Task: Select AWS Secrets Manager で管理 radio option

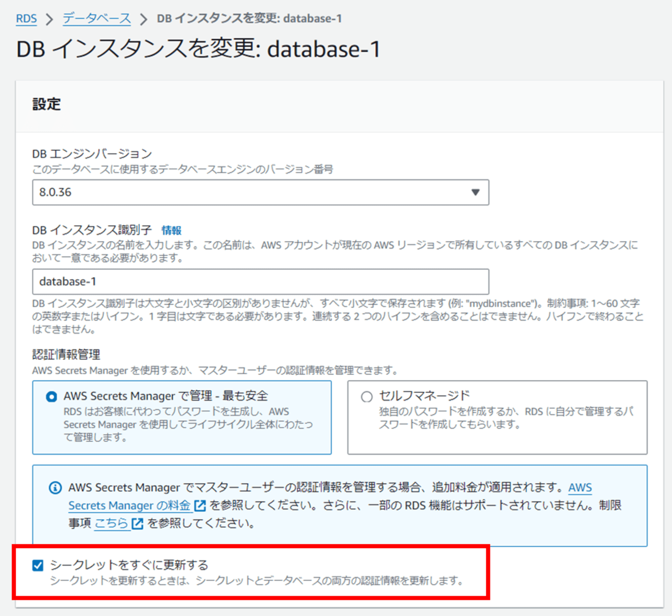Action: point(51,397)
